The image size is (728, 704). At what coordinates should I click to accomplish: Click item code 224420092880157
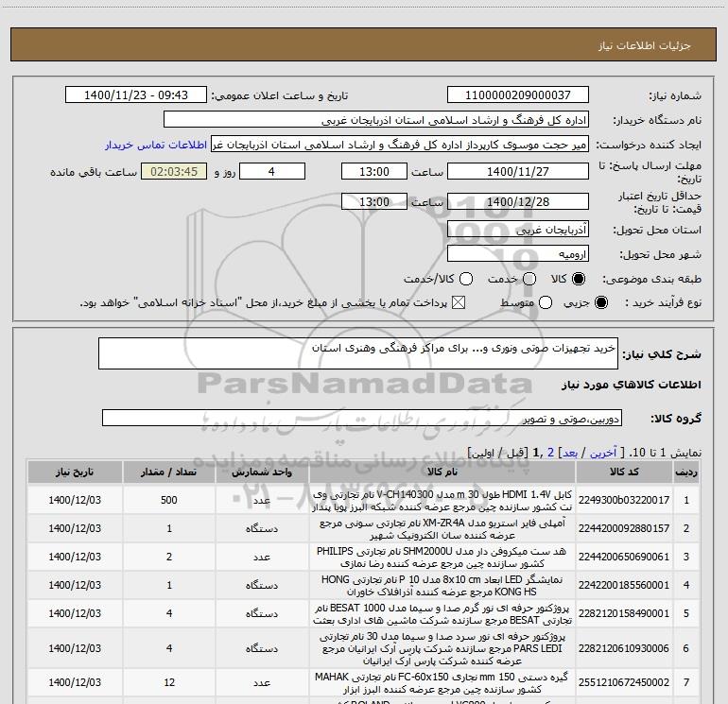[x=624, y=528]
